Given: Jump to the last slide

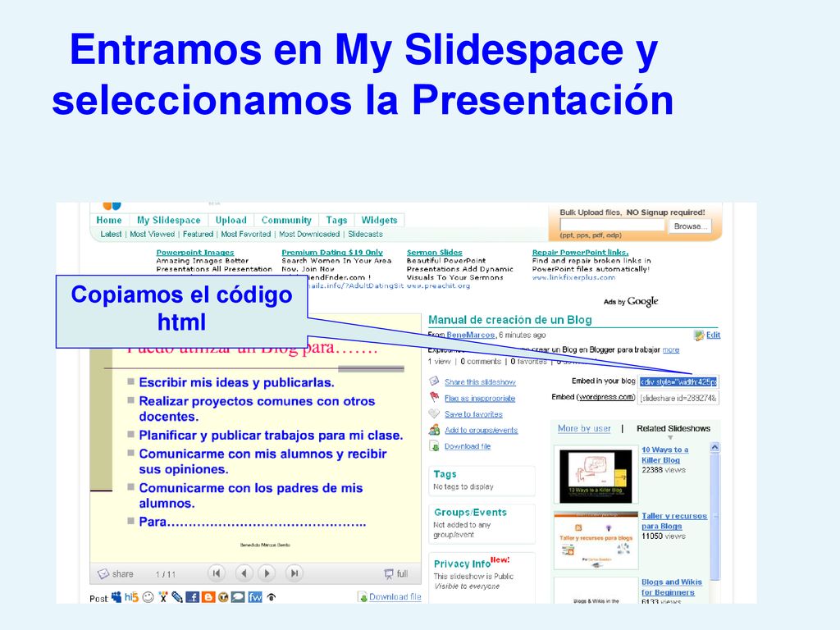Looking at the screenshot, I should click(294, 573).
